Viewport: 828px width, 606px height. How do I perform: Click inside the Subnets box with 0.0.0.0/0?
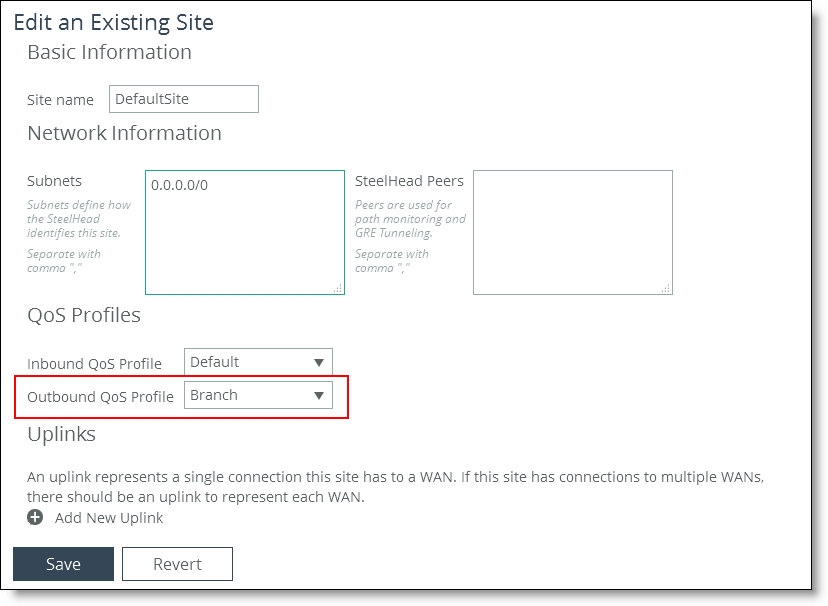coord(245,232)
